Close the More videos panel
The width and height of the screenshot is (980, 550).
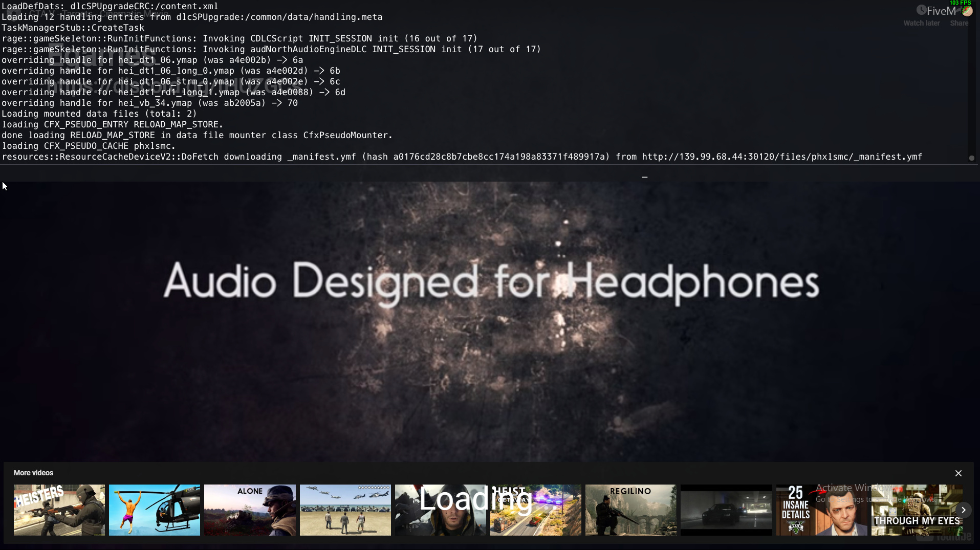[958, 473]
